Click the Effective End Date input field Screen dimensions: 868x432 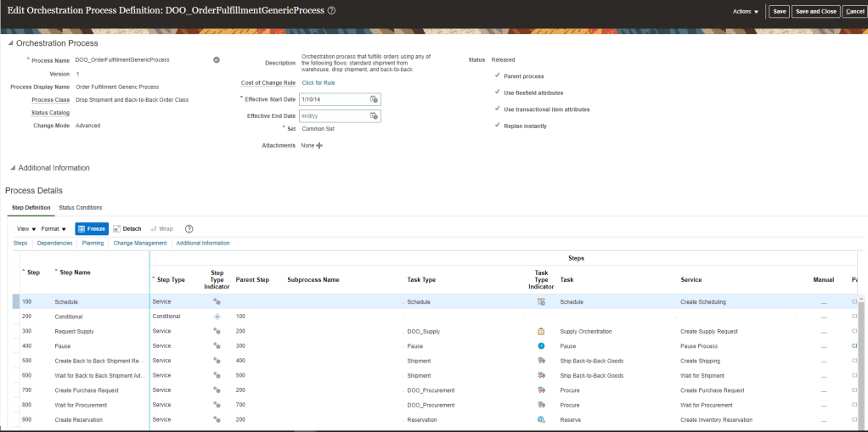point(333,116)
